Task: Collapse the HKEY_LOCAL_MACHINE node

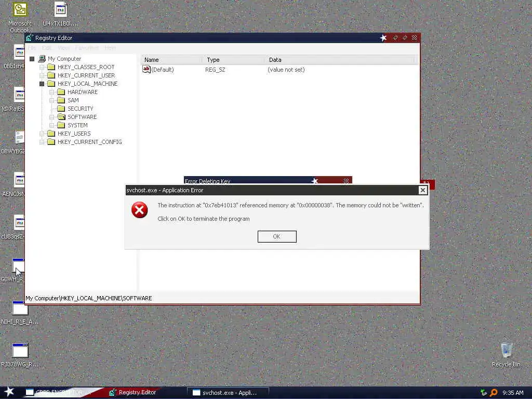Action: coord(42,84)
